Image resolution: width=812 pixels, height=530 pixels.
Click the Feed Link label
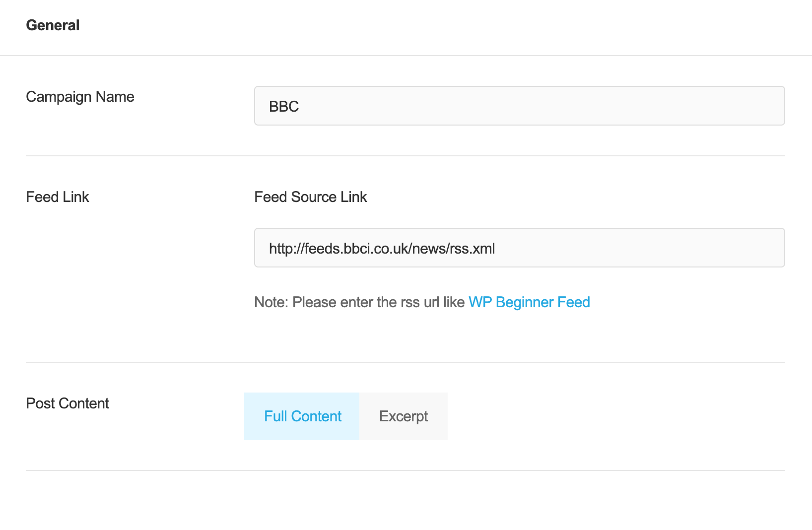[57, 197]
